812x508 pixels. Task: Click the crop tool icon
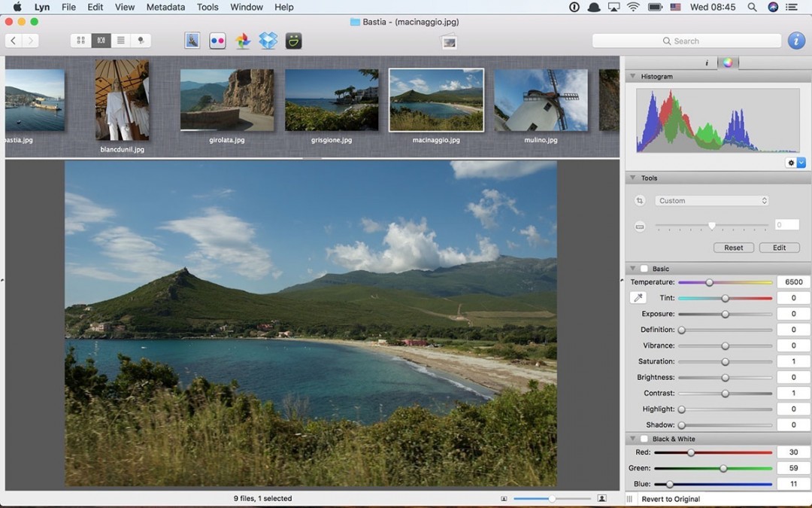click(x=640, y=201)
